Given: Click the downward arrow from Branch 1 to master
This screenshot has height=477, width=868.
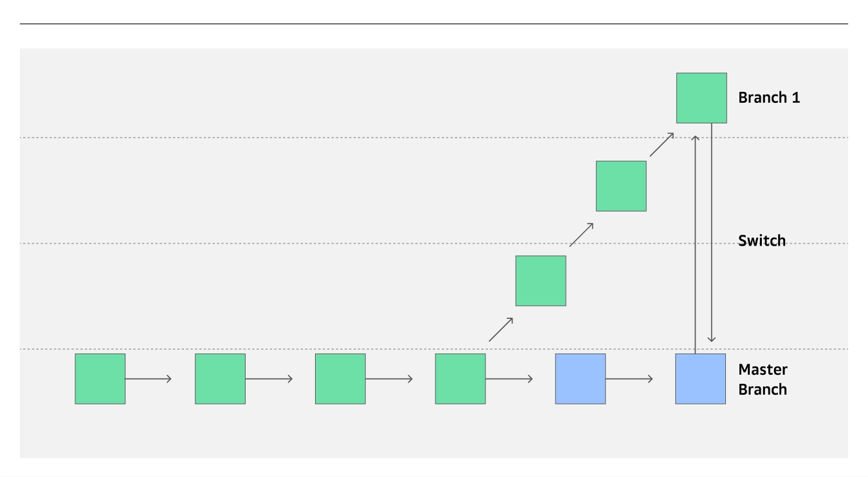Looking at the screenshot, I should (711, 233).
